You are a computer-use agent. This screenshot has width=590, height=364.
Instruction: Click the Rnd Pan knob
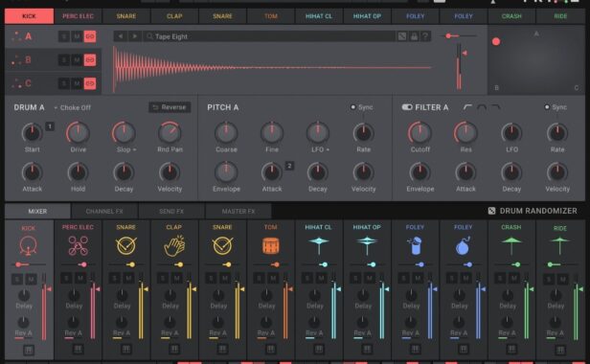point(170,132)
